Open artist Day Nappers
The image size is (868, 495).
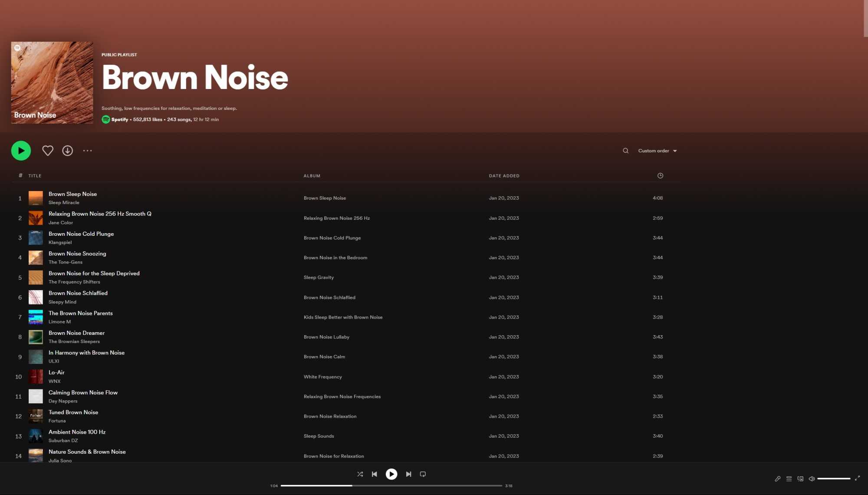[x=63, y=401]
